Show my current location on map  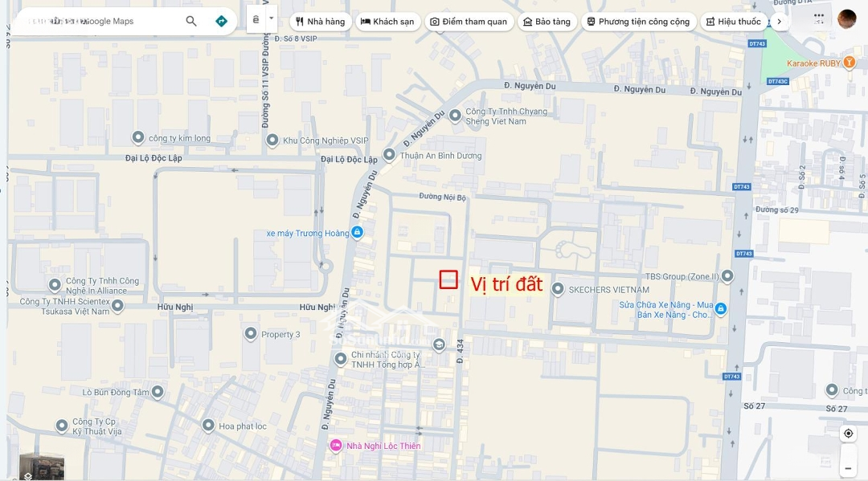point(848,434)
